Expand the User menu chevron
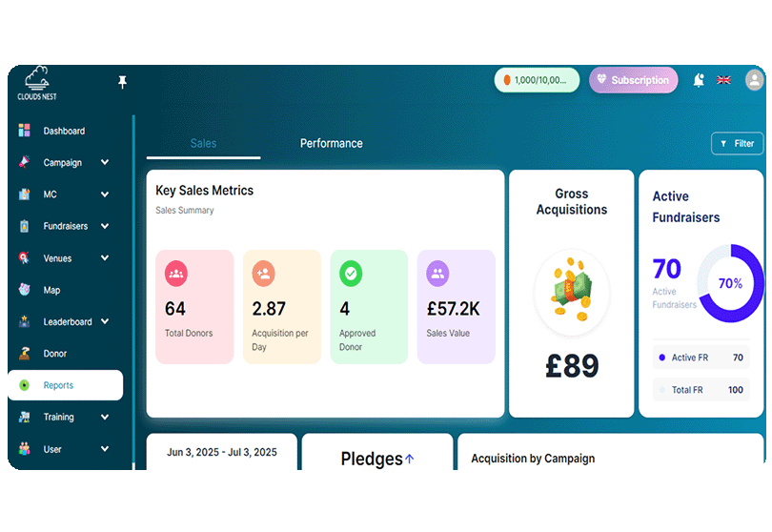Image resolution: width=772 pixels, height=532 pixels. click(105, 449)
